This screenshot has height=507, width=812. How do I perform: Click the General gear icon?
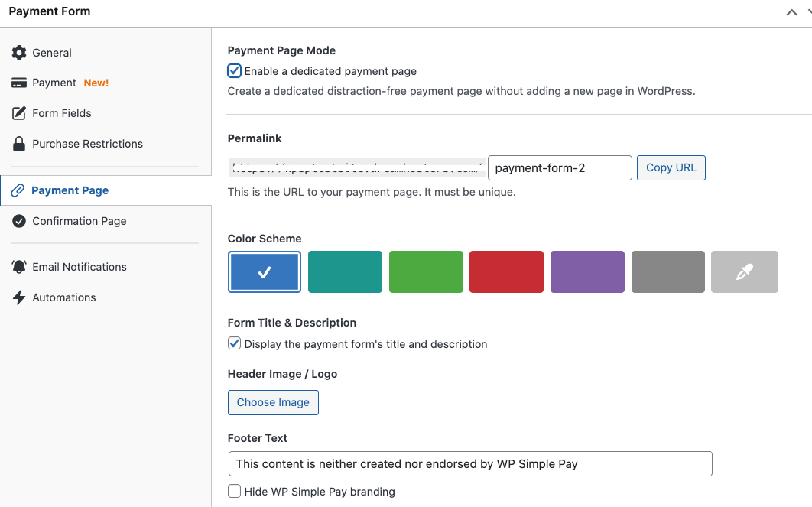[x=19, y=53]
